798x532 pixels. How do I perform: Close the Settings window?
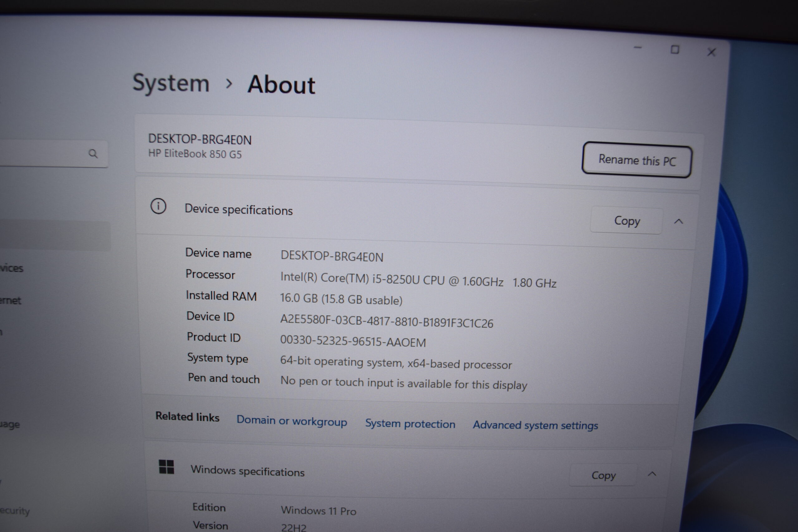click(x=711, y=52)
